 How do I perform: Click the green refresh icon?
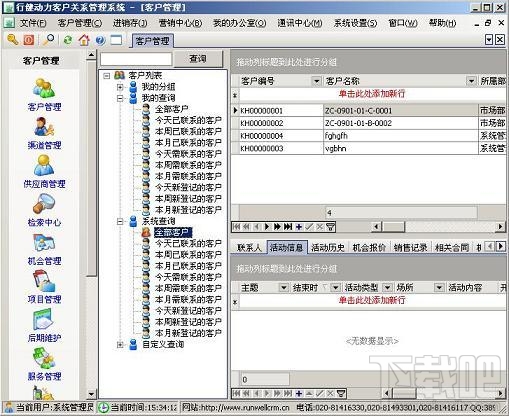68,40
